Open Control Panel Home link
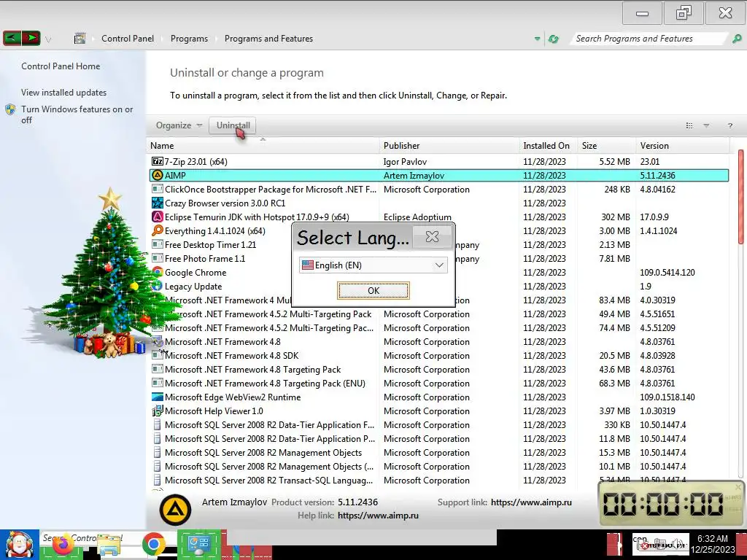This screenshot has height=560, width=747. pos(61,66)
